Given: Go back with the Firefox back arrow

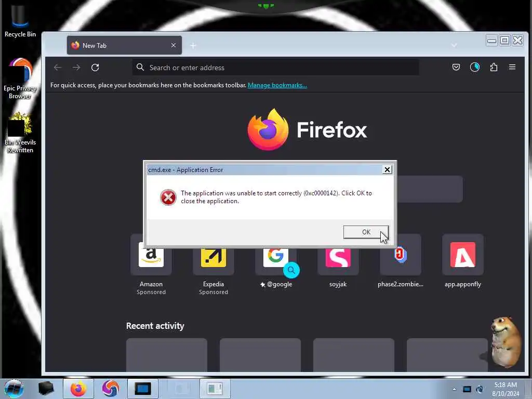Looking at the screenshot, I should point(58,68).
